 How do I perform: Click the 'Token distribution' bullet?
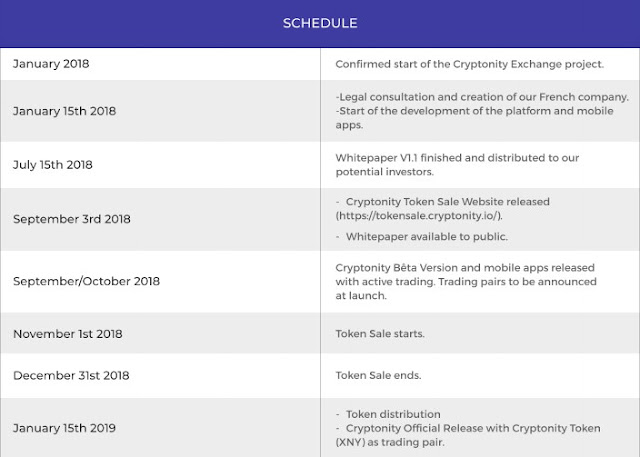point(393,414)
